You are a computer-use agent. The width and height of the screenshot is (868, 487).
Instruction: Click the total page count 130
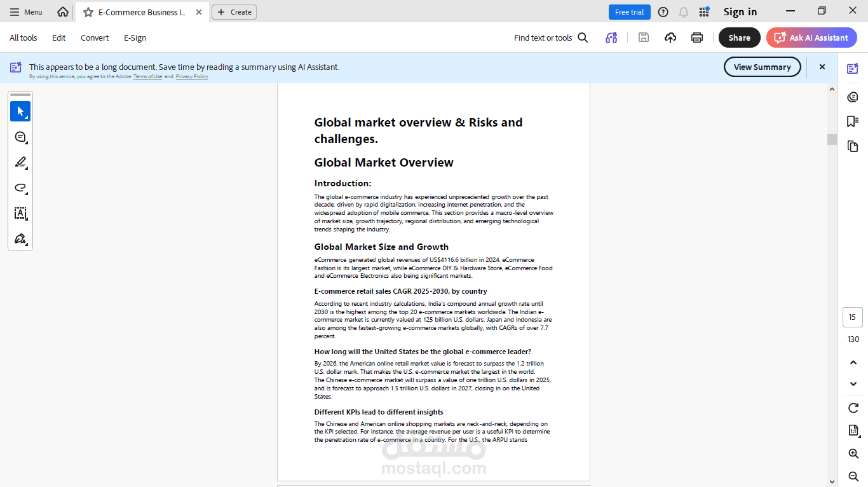click(x=853, y=339)
